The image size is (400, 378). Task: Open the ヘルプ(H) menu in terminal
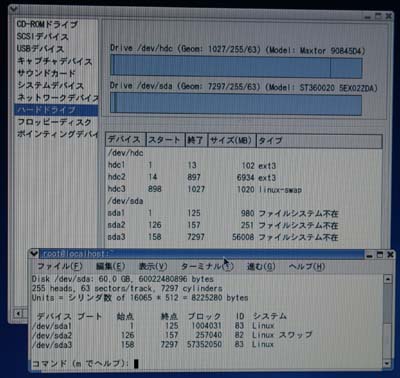pos(307,266)
